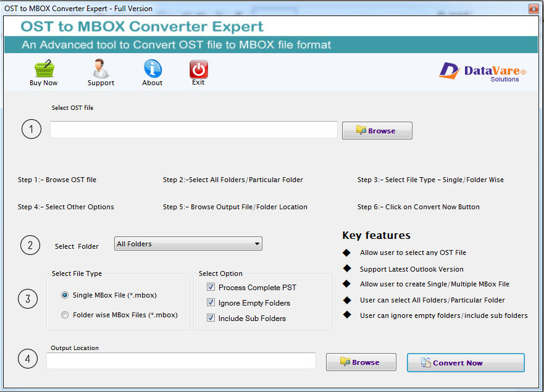Image resolution: width=544 pixels, height=392 pixels.
Task: Toggle Ignore Empty Folders checkbox
Action: click(x=211, y=302)
